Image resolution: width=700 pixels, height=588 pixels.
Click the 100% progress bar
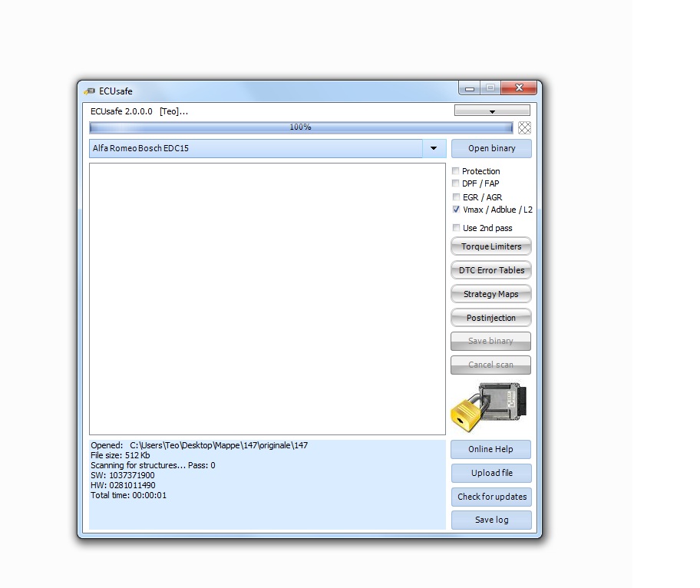[301, 127]
